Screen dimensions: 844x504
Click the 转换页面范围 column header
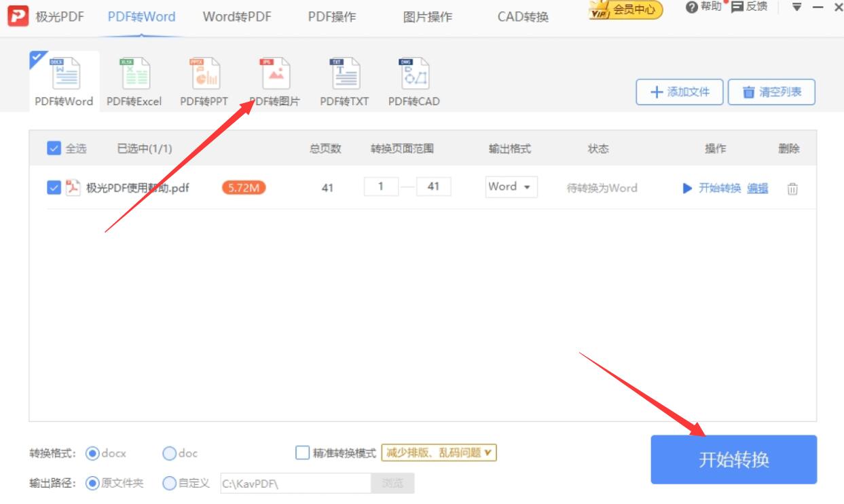tap(402, 149)
